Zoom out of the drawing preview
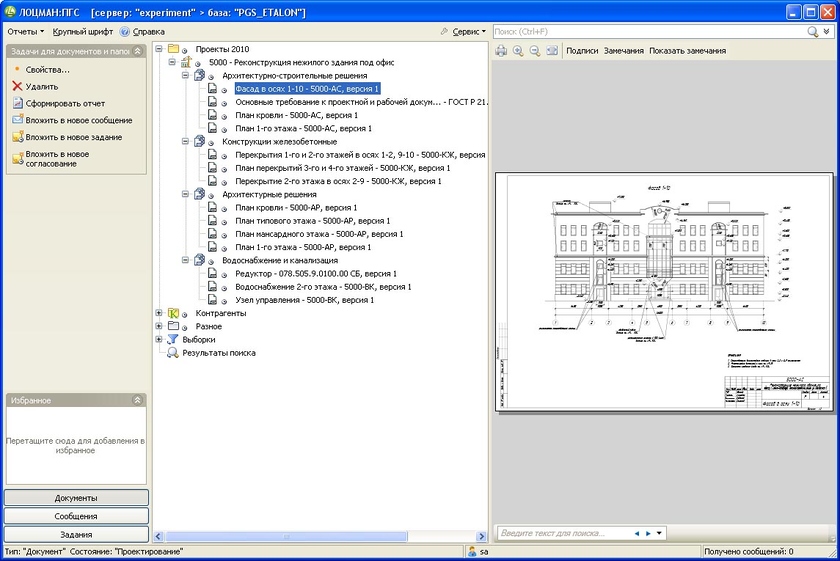840x561 pixels. click(x=535, y=51)
